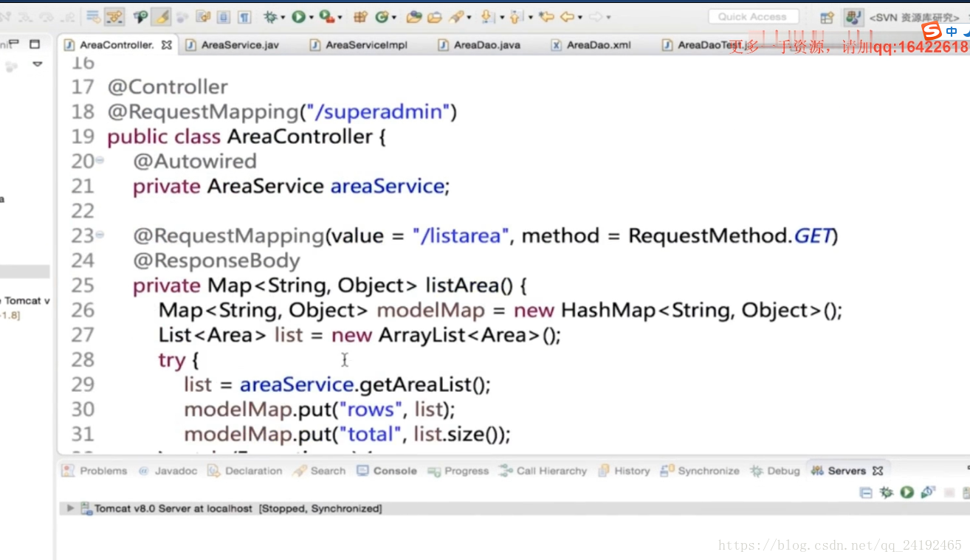Close the AreaController editor tab
Viewport: 970px width, 560px height.
tap(166, 45)
